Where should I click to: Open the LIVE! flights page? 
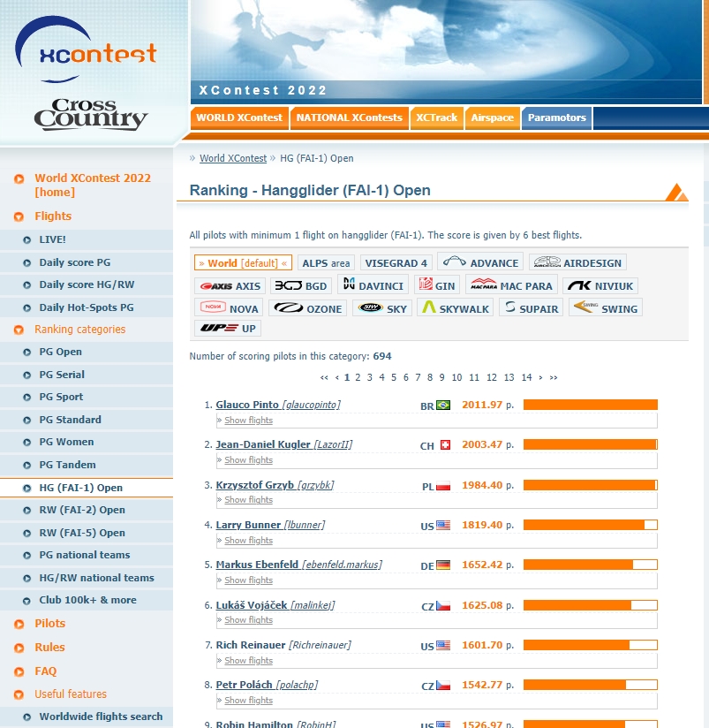click(x=52, y=239)
